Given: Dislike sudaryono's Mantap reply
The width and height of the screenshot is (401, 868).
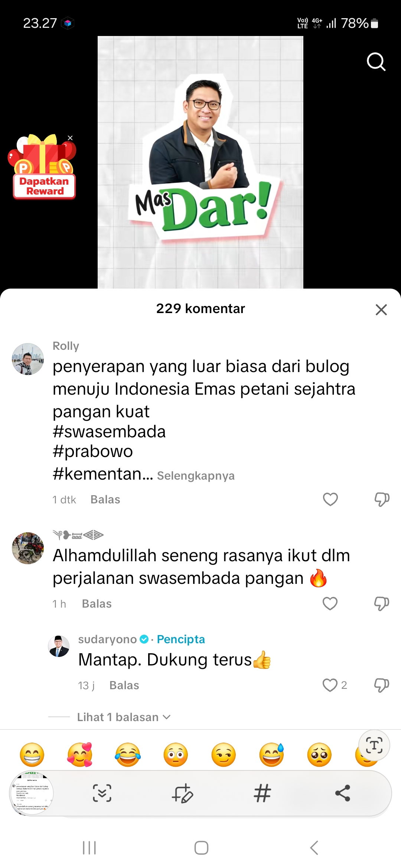Looking at the screenshot, I should click(x=382, y=685).
